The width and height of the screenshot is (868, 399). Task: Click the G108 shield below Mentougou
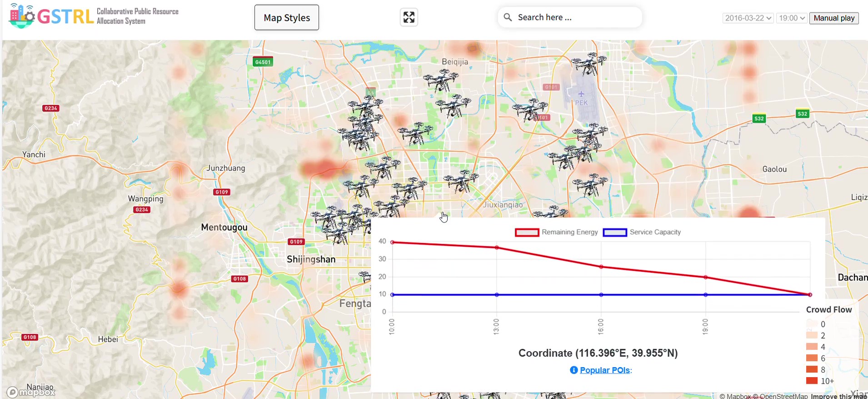(239, 279)
